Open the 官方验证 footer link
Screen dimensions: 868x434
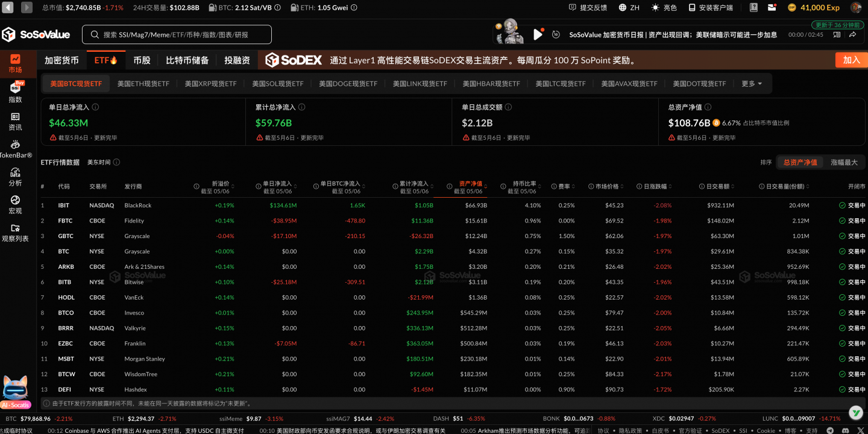click(690, 430)
